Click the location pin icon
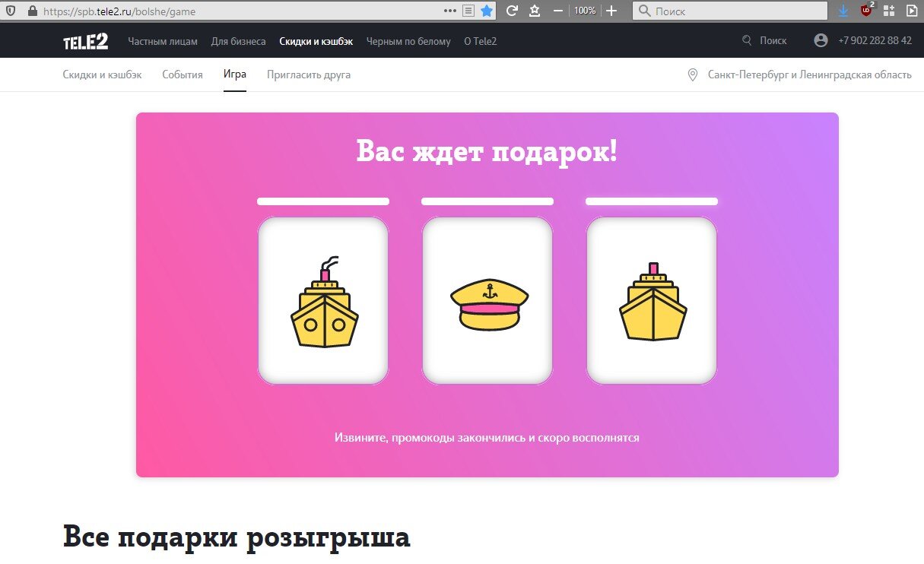924x564 pixels. click(692, 74)
